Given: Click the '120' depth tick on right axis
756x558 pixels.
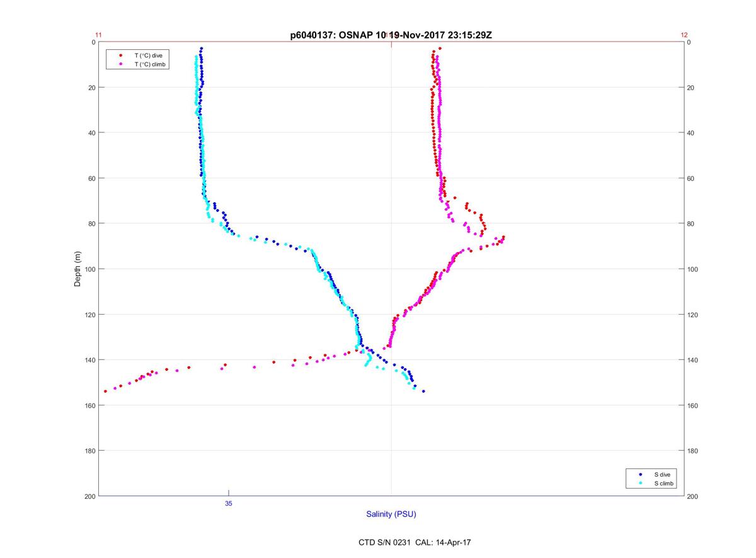Looking at the screenshot, I should 693,315.
